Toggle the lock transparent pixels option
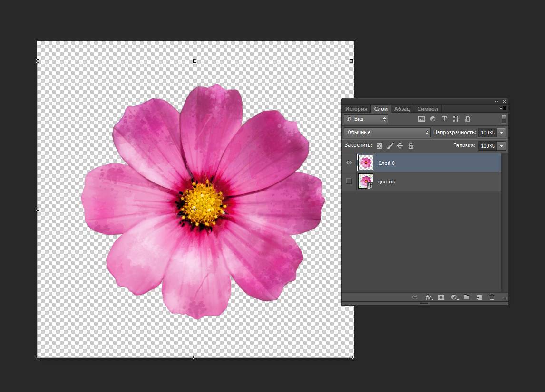 tap(379, 146)
